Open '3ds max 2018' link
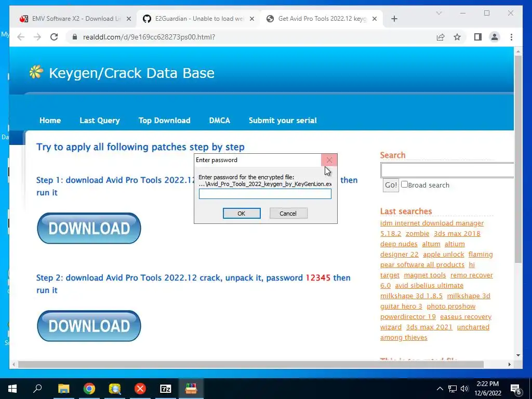532x399 pixels. point(457,234)
